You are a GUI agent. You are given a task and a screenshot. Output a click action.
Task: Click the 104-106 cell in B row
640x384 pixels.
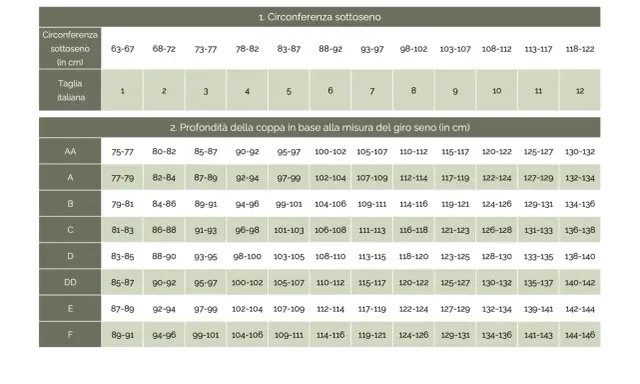(330, 204)
